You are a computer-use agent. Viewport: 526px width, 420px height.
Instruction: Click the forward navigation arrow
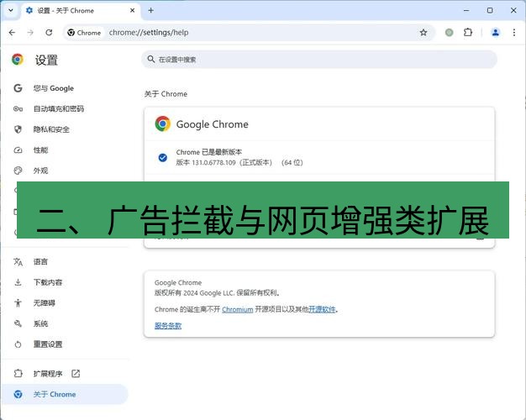point(30,33)
